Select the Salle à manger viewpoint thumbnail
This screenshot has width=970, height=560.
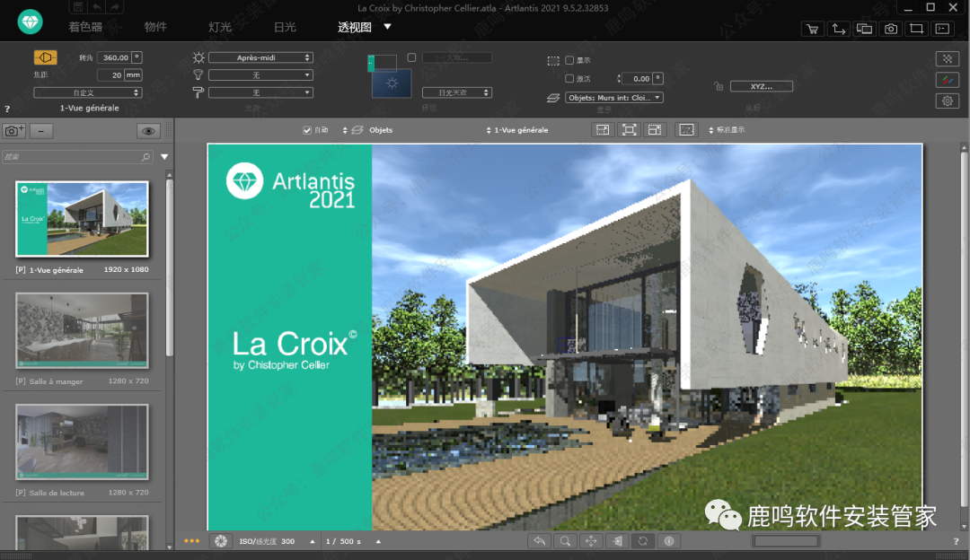pyautogui.click(x=82, y=330)
